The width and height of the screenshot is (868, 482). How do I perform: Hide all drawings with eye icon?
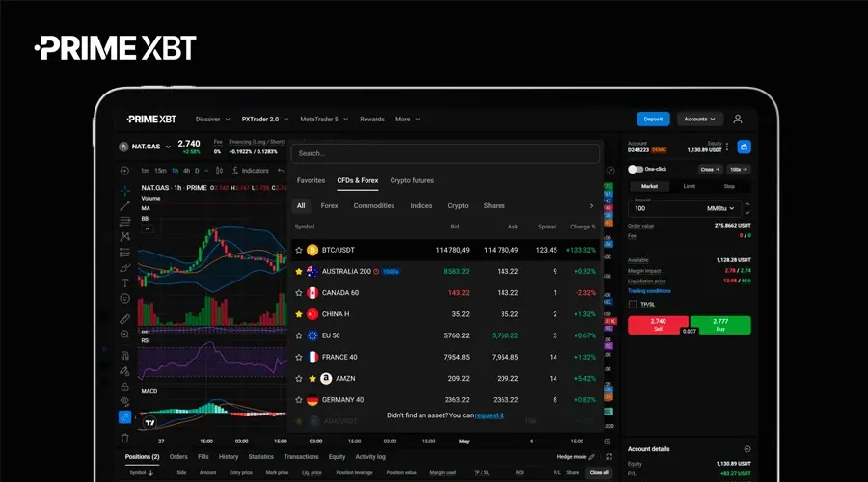[125, 401]
